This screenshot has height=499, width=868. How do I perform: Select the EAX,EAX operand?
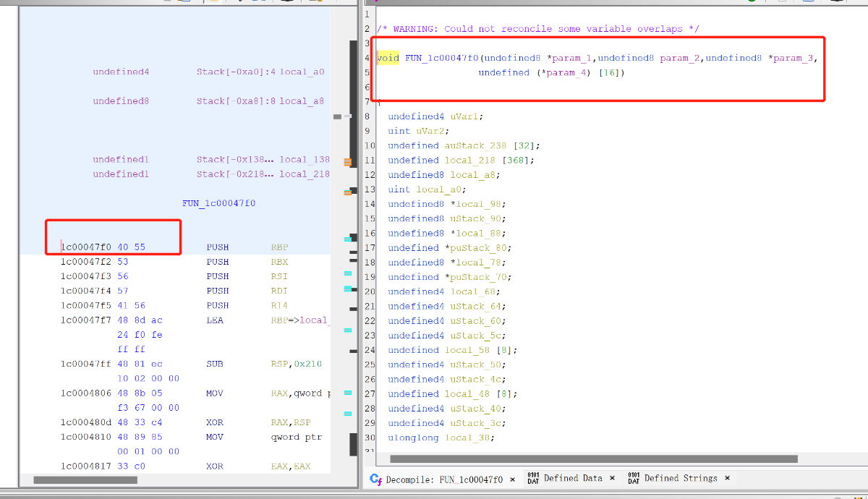point(291,466)
